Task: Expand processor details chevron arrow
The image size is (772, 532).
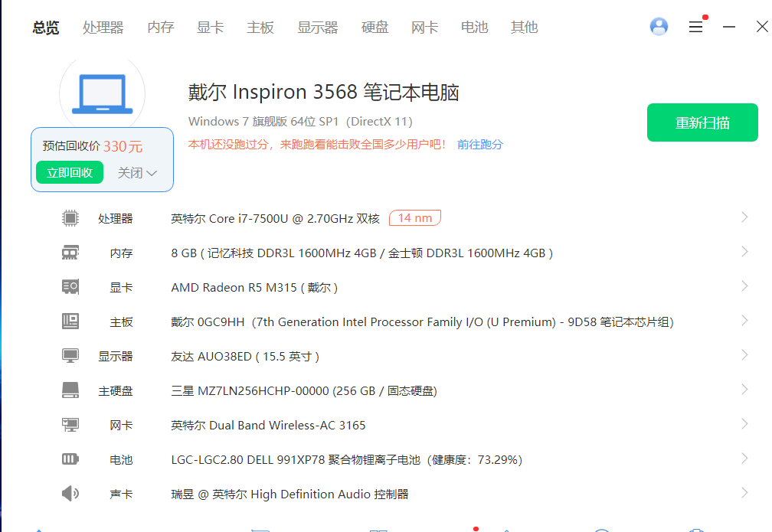Action: point(744,218)
